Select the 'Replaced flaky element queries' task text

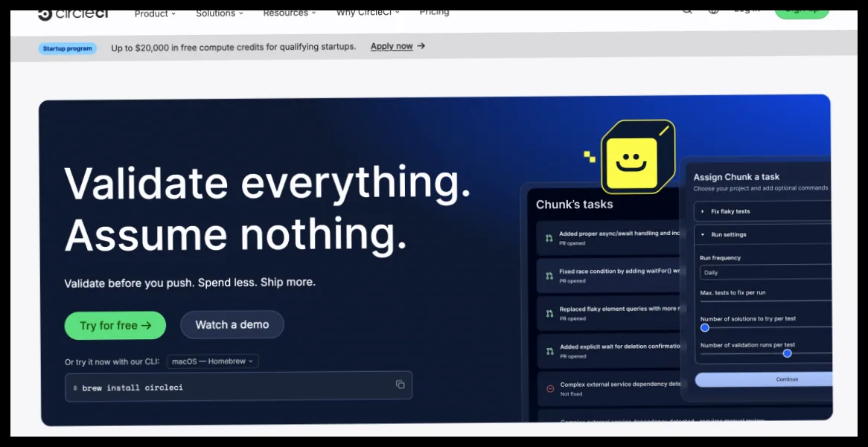[620, 309]
